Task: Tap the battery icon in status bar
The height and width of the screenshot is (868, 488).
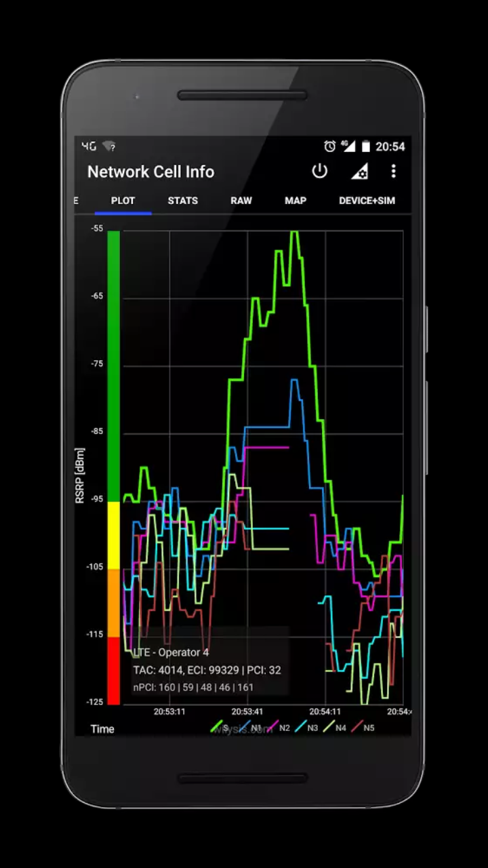Action: tap(366, 146)
